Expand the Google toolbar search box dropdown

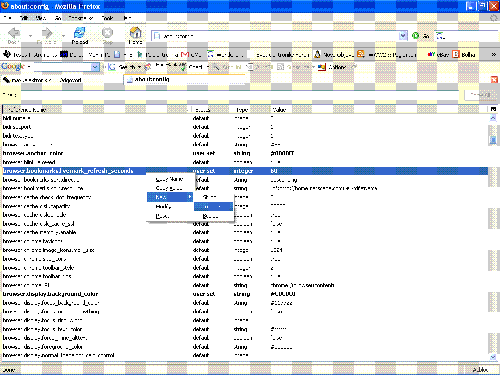(95, 67)
